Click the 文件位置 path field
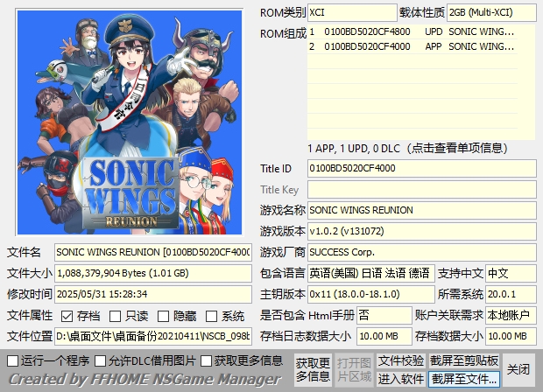Screen dimensions: 543x392 pos(153,336)
